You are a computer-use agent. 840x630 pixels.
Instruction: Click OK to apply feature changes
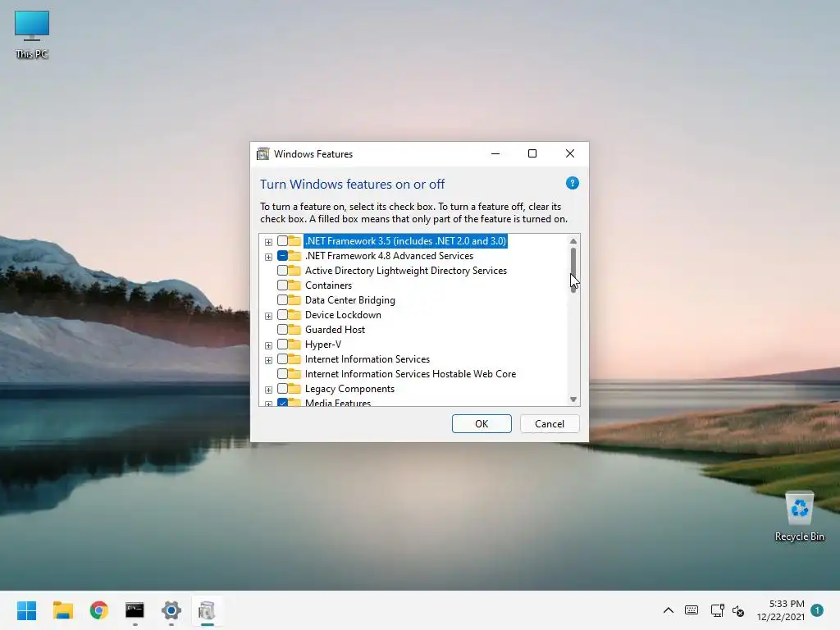(x=482, y=424)
